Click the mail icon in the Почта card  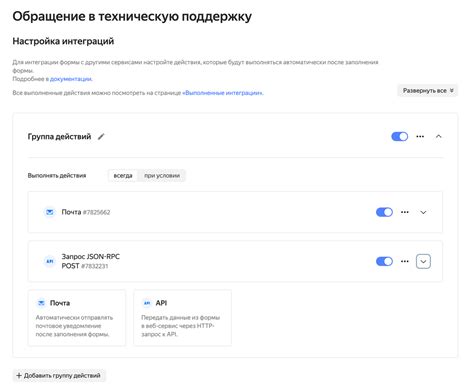pyautogui.click(x=41, y=303)
